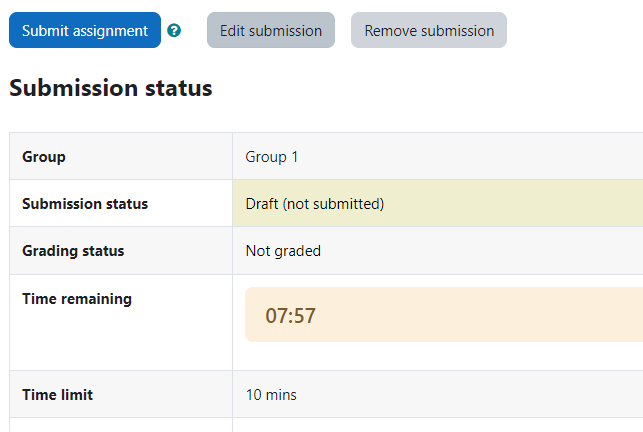Select the Submission status row label
Screen dimensions: 643x432
click(85, 204)
